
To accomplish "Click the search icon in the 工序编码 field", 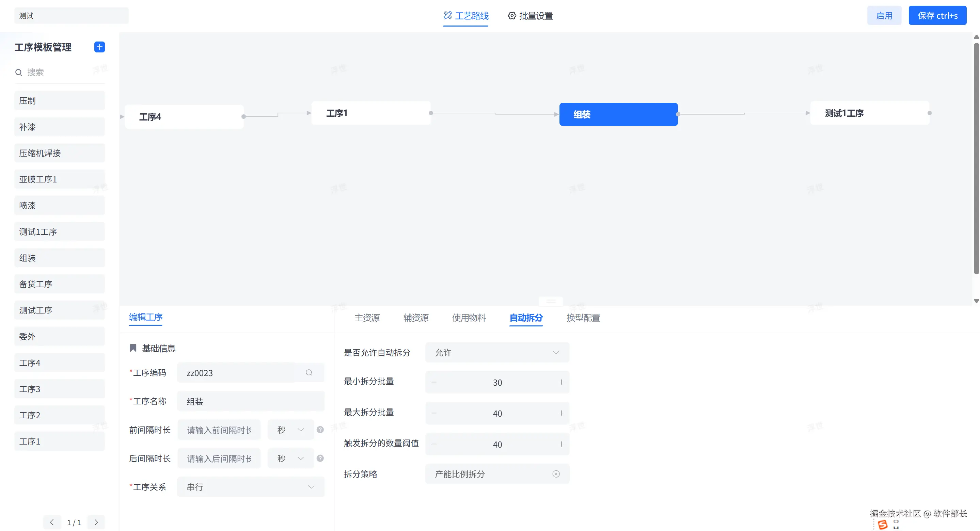I will pyautogui.click(x=309, y=372).
